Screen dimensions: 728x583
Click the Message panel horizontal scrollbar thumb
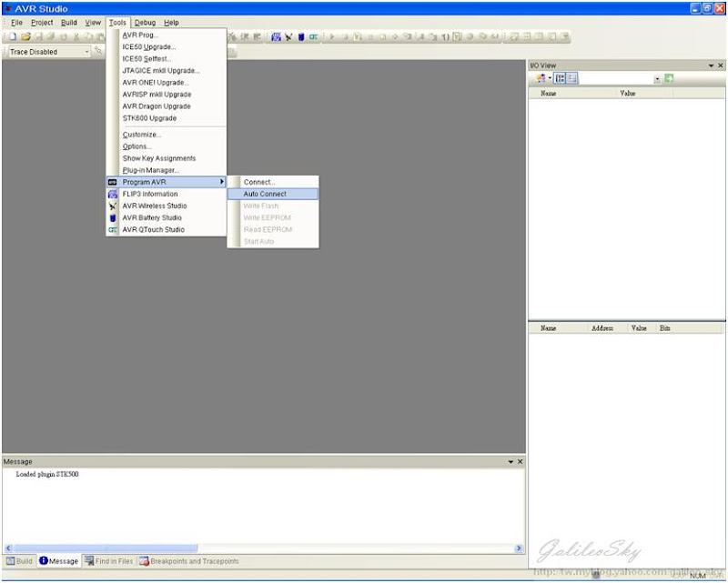105,548
